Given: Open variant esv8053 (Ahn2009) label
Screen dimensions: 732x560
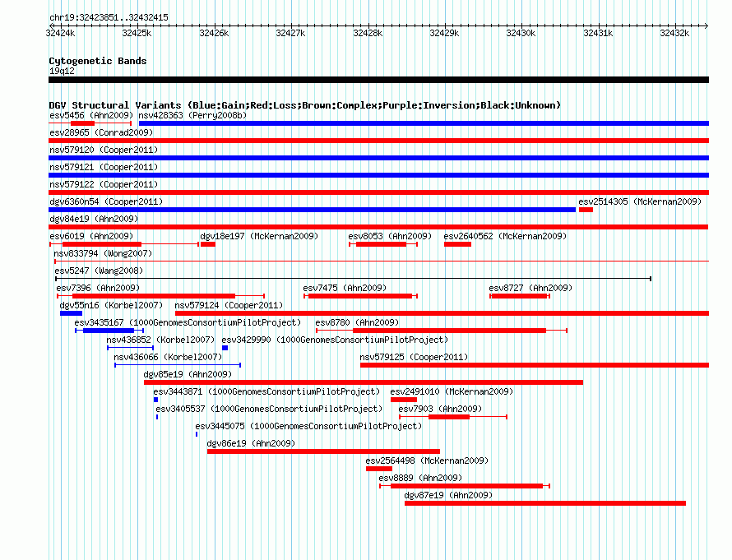Looking at the screenshot, I should pos(390,236).
